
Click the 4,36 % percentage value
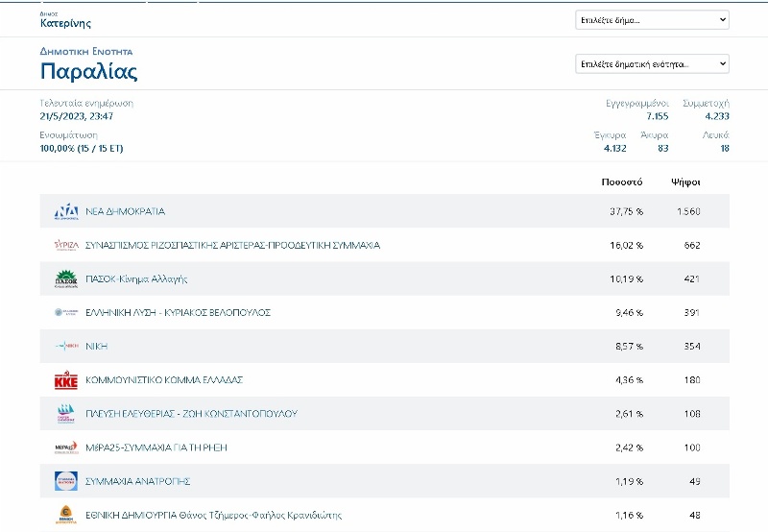point(630,379)
